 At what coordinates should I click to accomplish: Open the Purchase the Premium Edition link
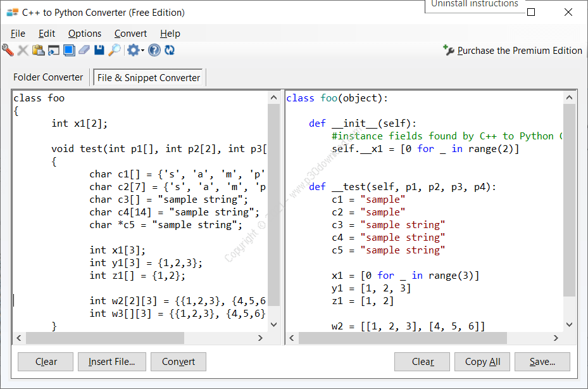click(518, 50)
